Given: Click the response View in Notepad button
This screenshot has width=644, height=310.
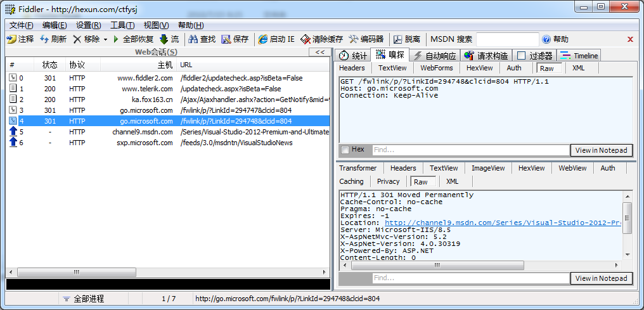Looking at the screenshot, I should pyautogui.click(x=602, y=278).
